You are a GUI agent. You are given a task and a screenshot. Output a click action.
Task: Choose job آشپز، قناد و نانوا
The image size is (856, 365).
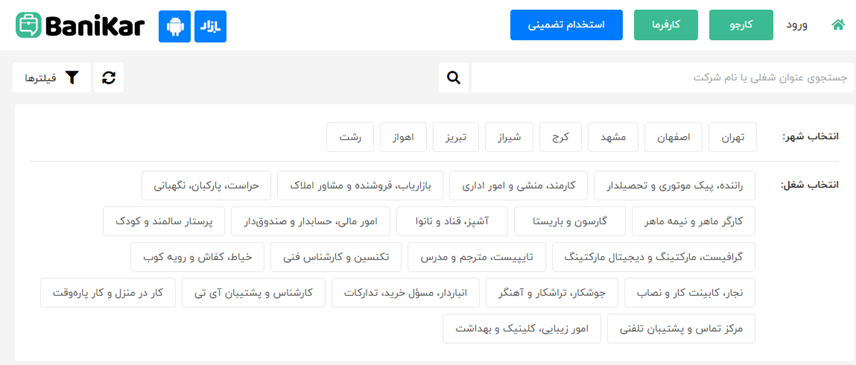[x=452, y=221]
